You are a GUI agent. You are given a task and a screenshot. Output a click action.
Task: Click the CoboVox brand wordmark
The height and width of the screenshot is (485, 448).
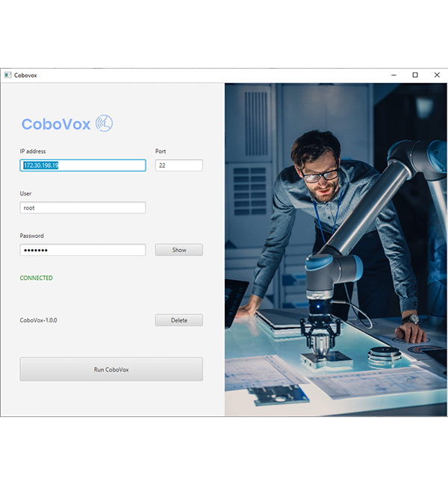coord(56,124)
